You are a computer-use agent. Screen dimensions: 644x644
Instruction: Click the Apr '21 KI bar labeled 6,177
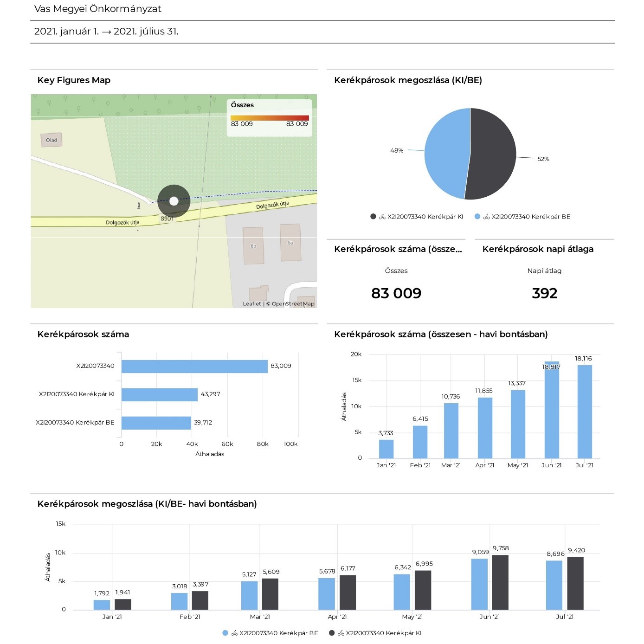click(348, 592)
